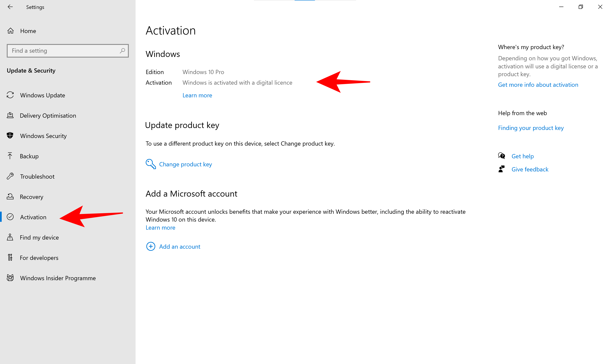Click Learn more under Microsoft account
The height and width of the screenshot is (364, 610).
[160, 227]
